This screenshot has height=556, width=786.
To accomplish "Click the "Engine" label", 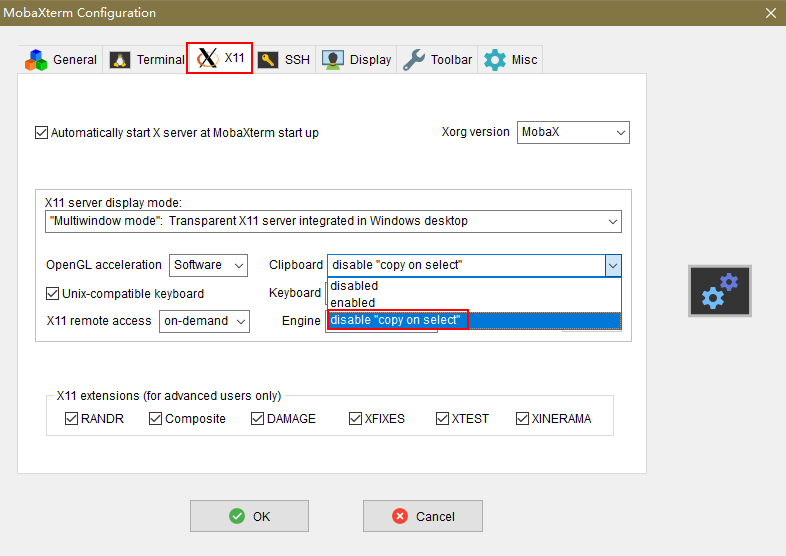I will pos(301,321).
